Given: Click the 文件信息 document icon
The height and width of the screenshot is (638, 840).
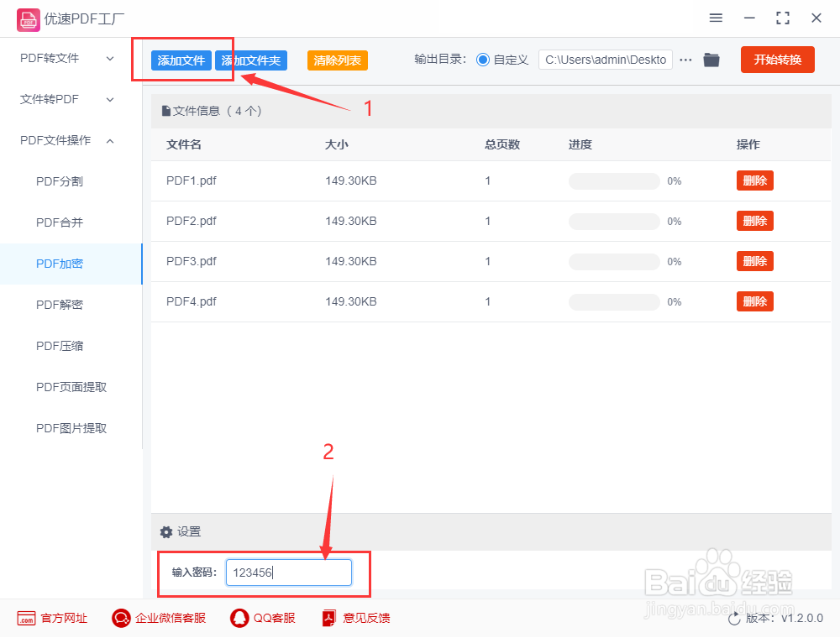Looking at the screenshot, I should click(166, 111).
